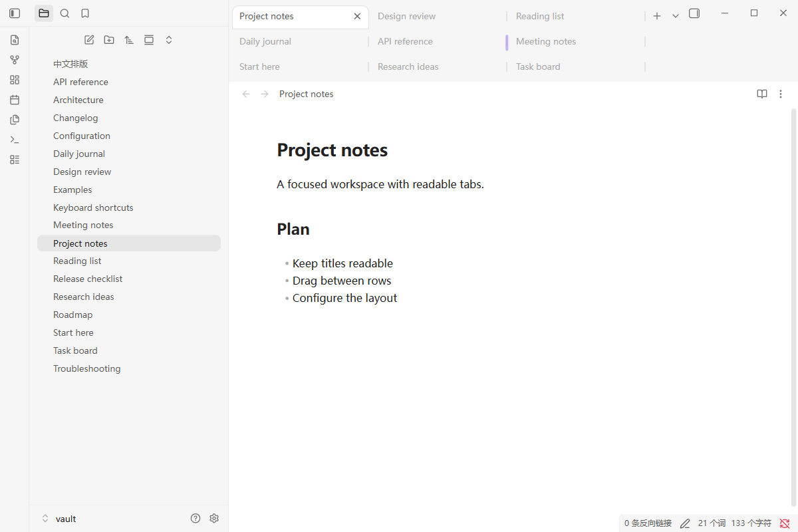Switch to the Task board tab

[x=575, y=66]
